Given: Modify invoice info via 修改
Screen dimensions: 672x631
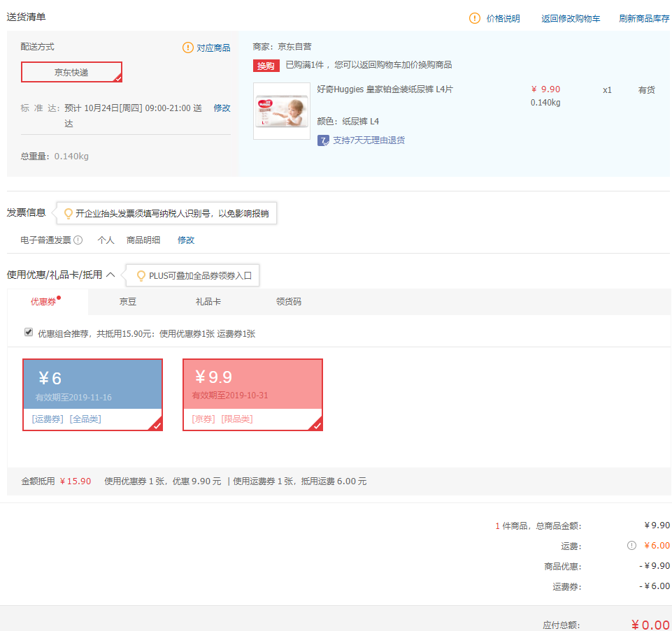Looking at the screenshot, I should click(186, 240).
